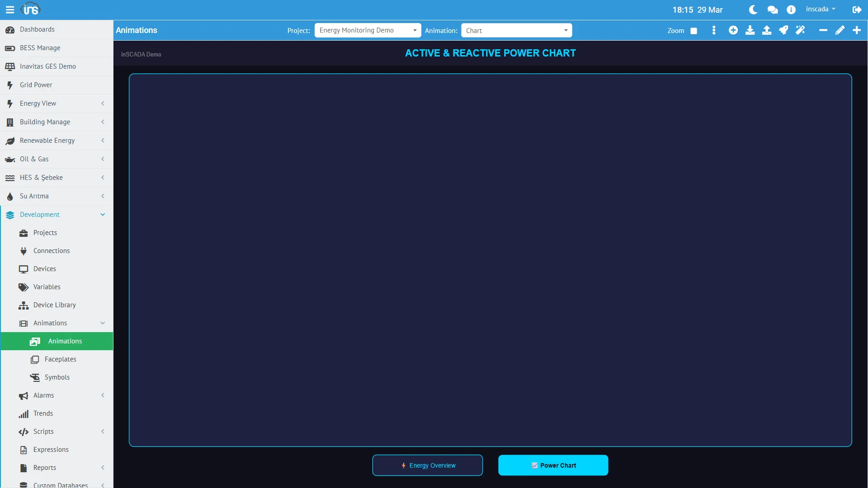Open Faceplates in the sidebar
This screenshot has width=868, height=488.
60,359
